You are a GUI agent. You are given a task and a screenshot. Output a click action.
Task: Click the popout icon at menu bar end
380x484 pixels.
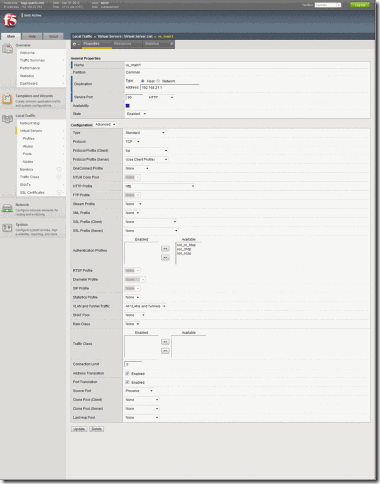coord(172,44)
